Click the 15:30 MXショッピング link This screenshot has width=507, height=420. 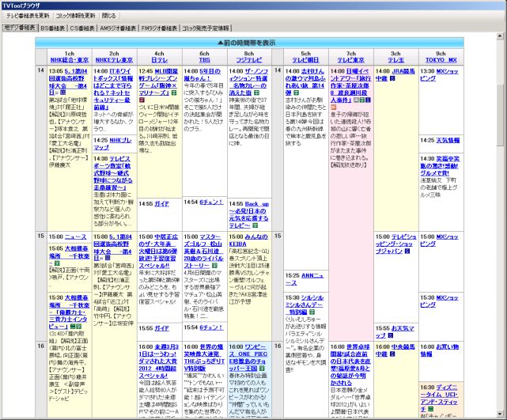pos(439,301)
